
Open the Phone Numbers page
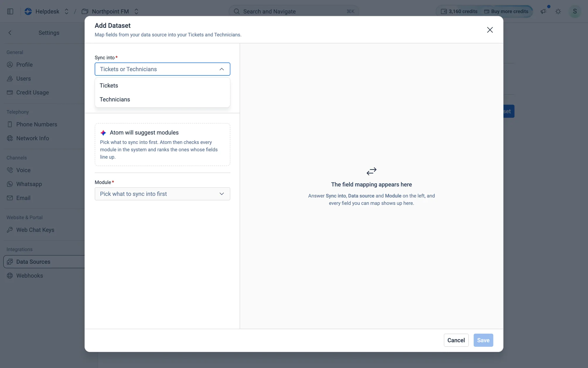[x=37, y=124]
